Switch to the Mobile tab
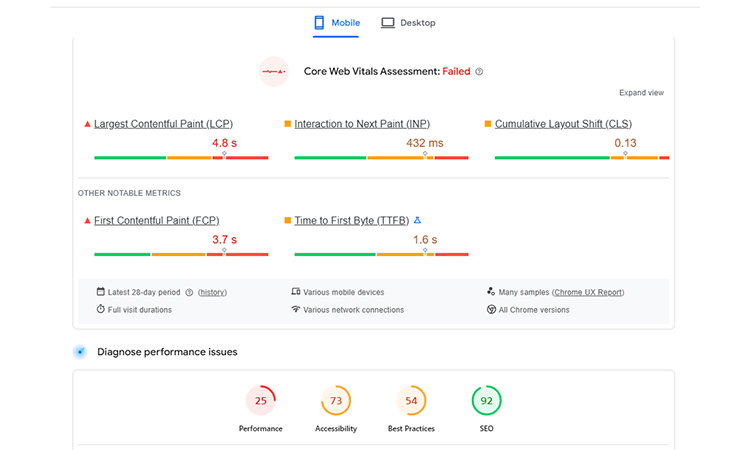750x450 pixels. pyautogui.click(x=336, y=22)
